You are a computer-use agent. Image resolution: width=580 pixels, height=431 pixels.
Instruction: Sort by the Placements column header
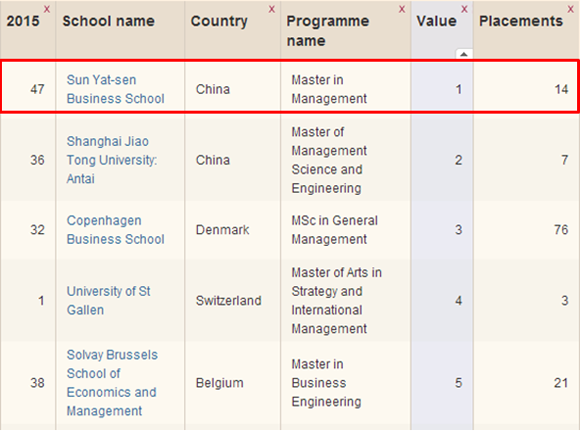click(521, 21)
